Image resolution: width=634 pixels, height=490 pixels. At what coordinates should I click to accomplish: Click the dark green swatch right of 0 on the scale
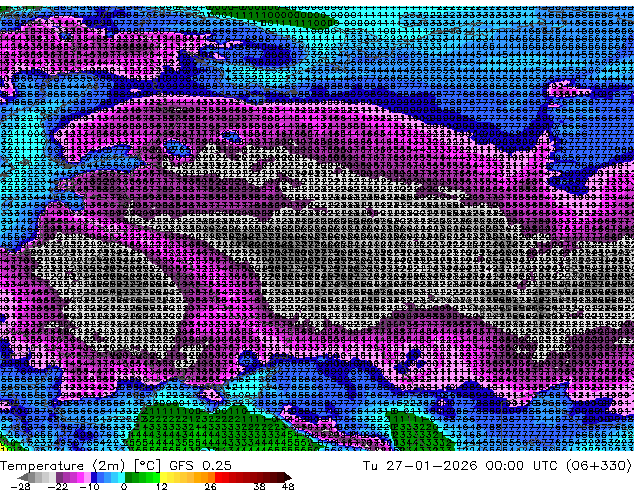(x=129, y=477)
